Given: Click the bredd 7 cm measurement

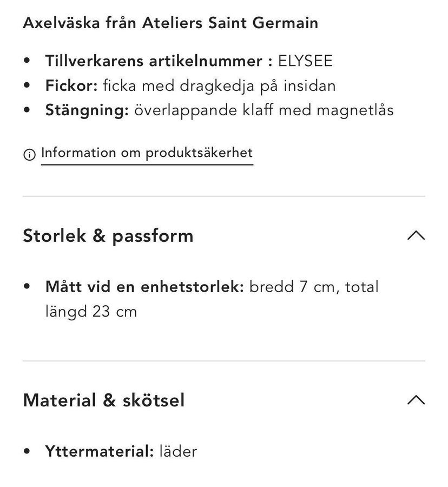Looking at the screenshot, I should pos(292,286).
